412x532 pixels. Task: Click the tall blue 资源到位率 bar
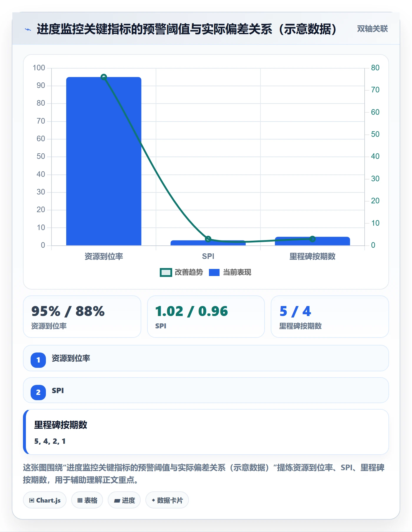[x=104, y=161]
